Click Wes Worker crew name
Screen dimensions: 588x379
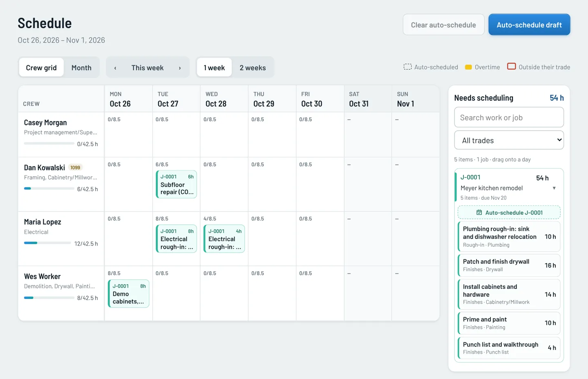click(42, 276)
